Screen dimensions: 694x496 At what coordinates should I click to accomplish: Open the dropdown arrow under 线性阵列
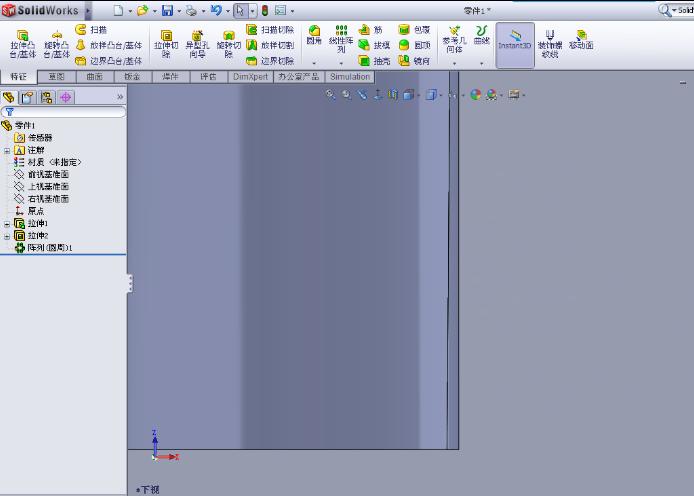click(x=341, y=64)
